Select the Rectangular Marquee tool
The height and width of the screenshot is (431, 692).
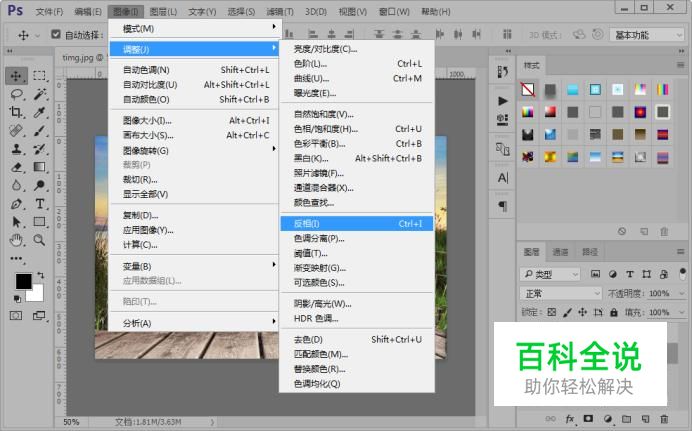tap(39, 76)
